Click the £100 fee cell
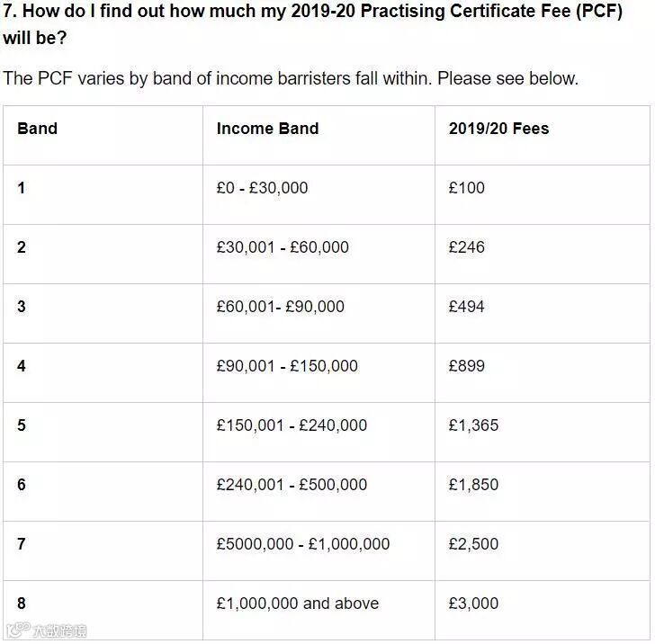 pyautogui.click(x=466, y=188)
